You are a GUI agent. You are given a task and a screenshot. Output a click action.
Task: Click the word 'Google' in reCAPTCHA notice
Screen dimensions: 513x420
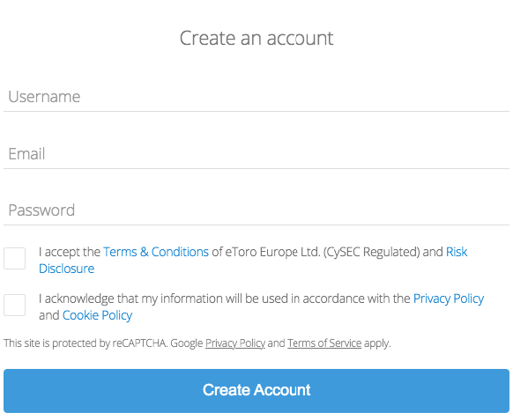pos(187,343)
